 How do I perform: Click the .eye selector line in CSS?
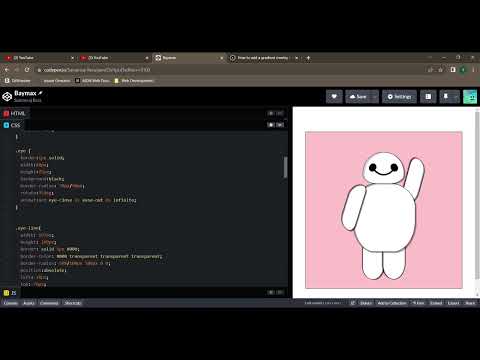(x=23, y=151)
